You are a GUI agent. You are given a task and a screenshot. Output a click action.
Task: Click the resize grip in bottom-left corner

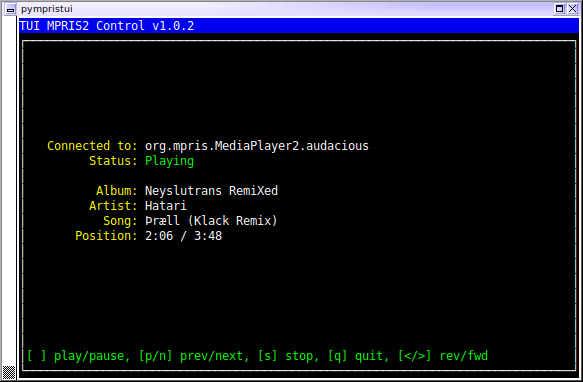click(9, 372)
